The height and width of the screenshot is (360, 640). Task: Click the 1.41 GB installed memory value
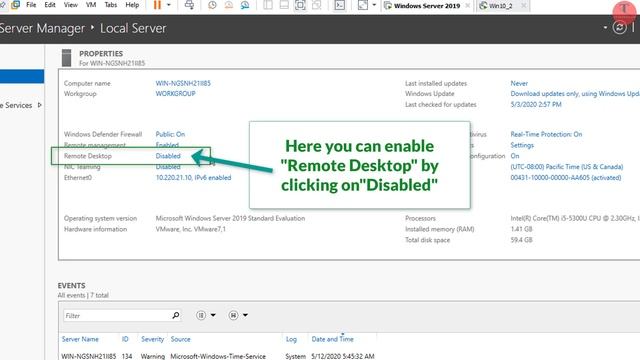coord(521,229)
